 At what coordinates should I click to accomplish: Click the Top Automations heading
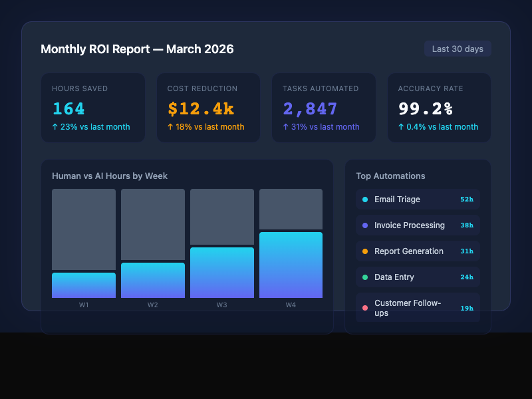(x=390, y=176)
